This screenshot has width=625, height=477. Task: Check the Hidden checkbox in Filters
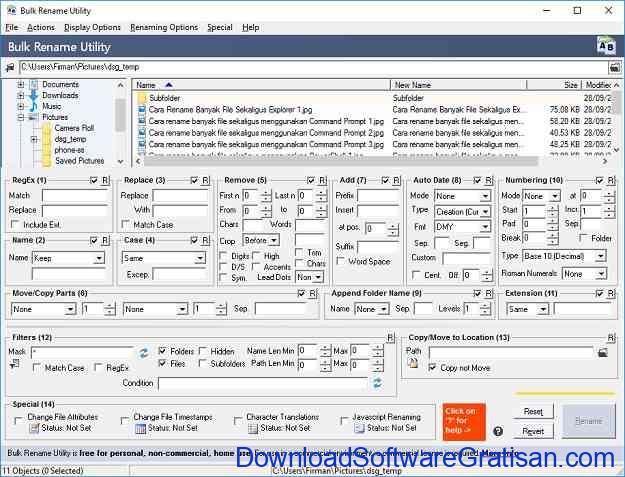click(x=203, y=351)
